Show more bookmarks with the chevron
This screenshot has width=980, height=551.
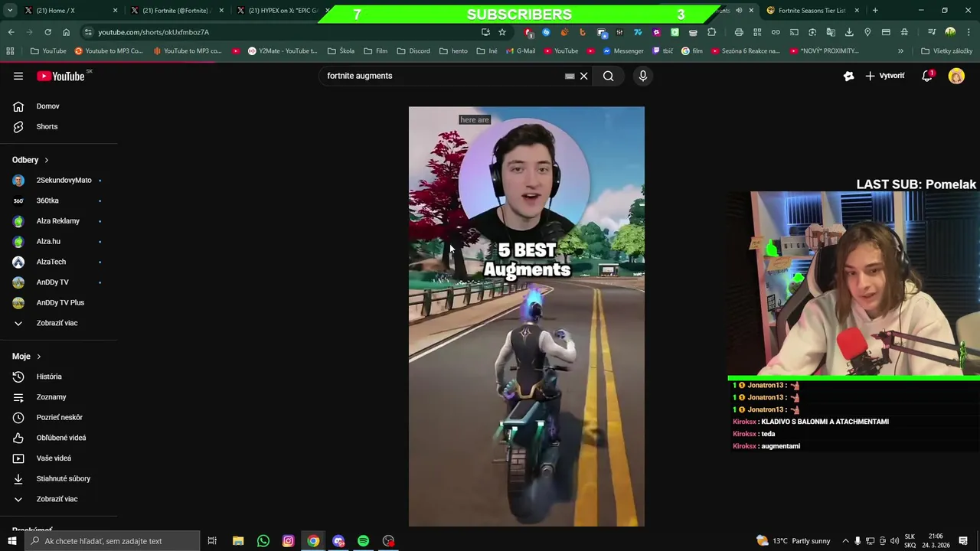(x=900, y=51)
